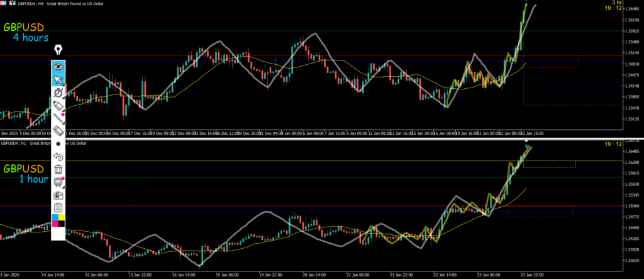
Task: Click the clipboard icon in toolbar
Action: 58,207
